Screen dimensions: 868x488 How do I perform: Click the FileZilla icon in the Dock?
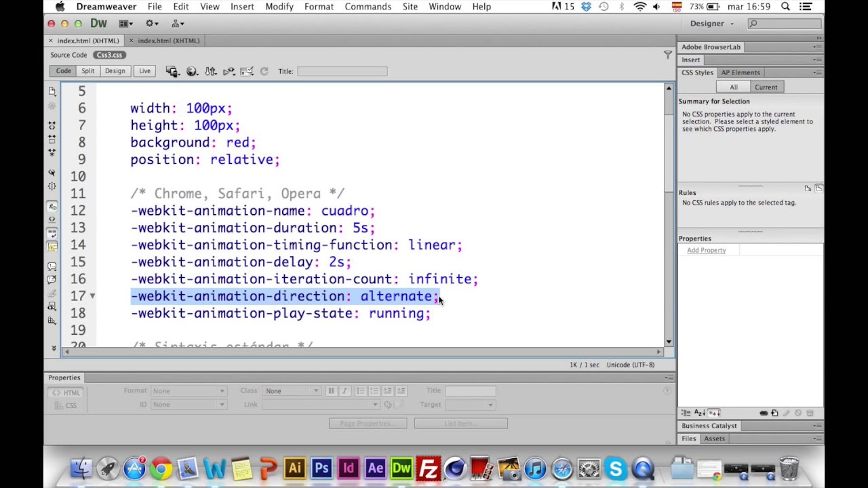pos(429,468)
